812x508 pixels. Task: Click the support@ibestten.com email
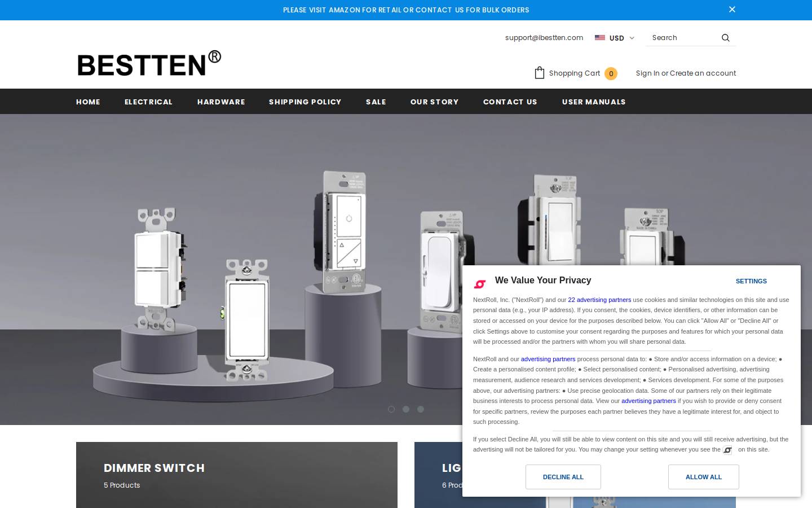point(544,38)
